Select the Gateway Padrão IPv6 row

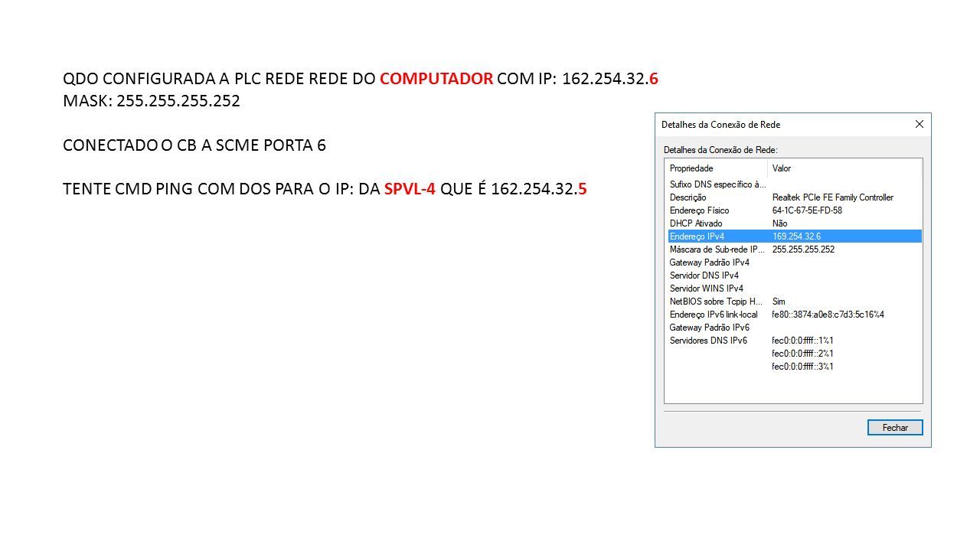click(795, 328)
